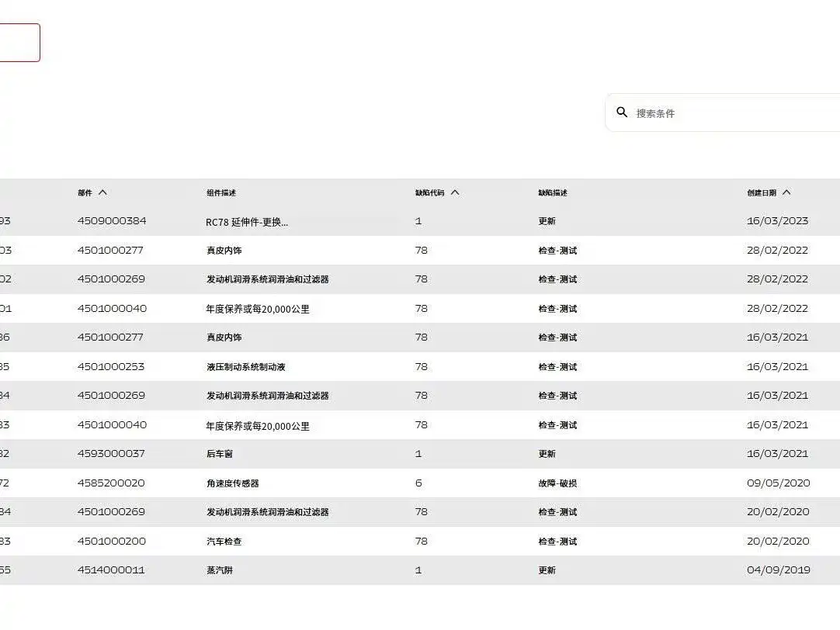Sort by 缺陷代码 column arrow

click(455, 192)
